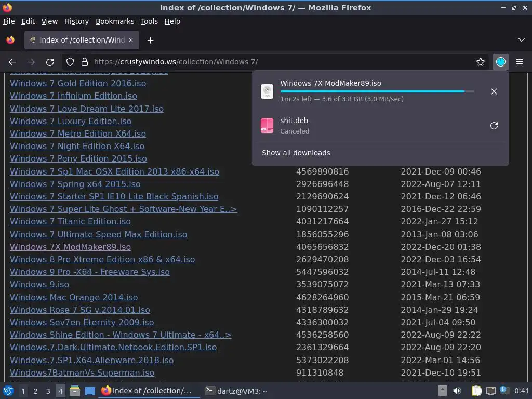The width and height of the screenshot is (532, 399).
Task: Open Windows 7 Pony Edition 2015.iso
Action: [78, 159]
